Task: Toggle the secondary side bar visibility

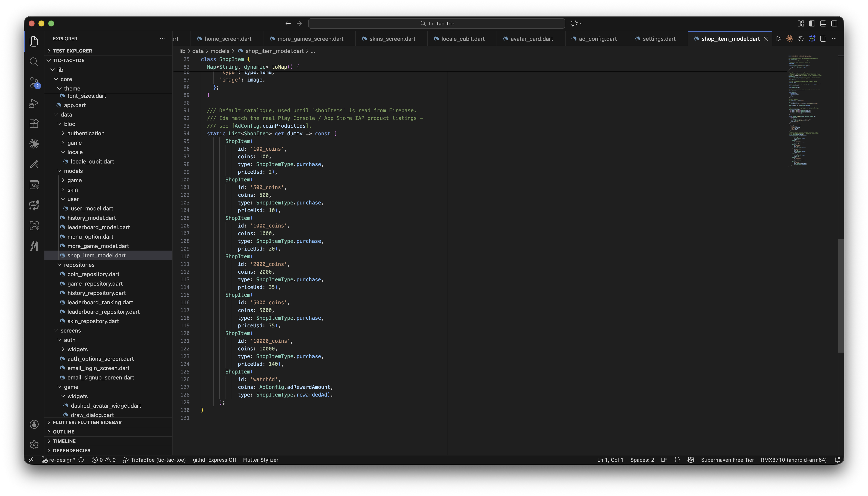Action: tap(834, 23)
